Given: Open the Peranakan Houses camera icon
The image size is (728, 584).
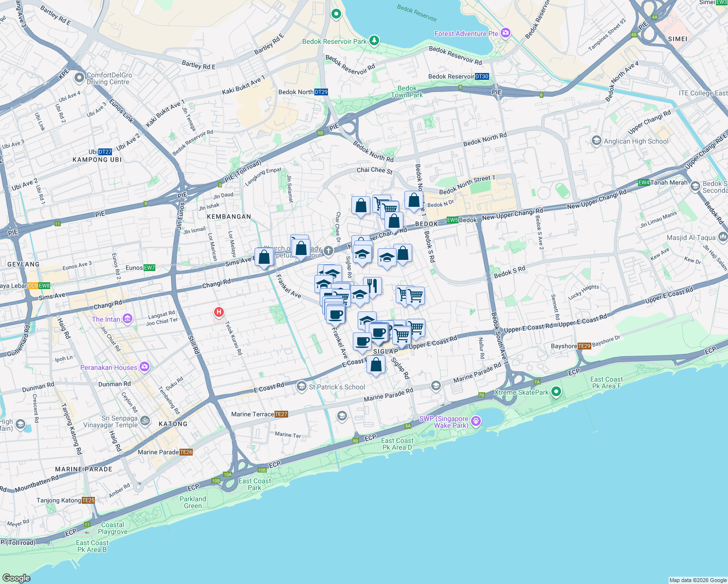Looking at the screenshot, I should click(x=145, y=367).
